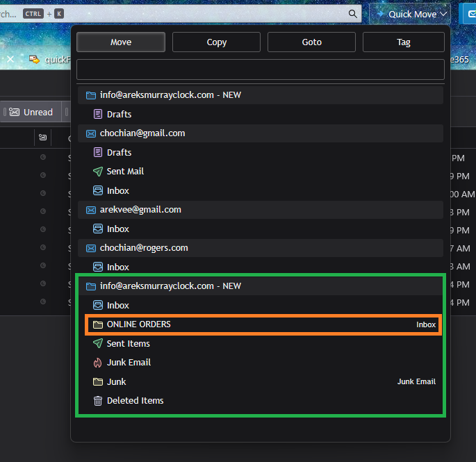Select the chochian@rogers.com account header
The height and width of the screenshot is (462, 476).
[x=144, y=248]
